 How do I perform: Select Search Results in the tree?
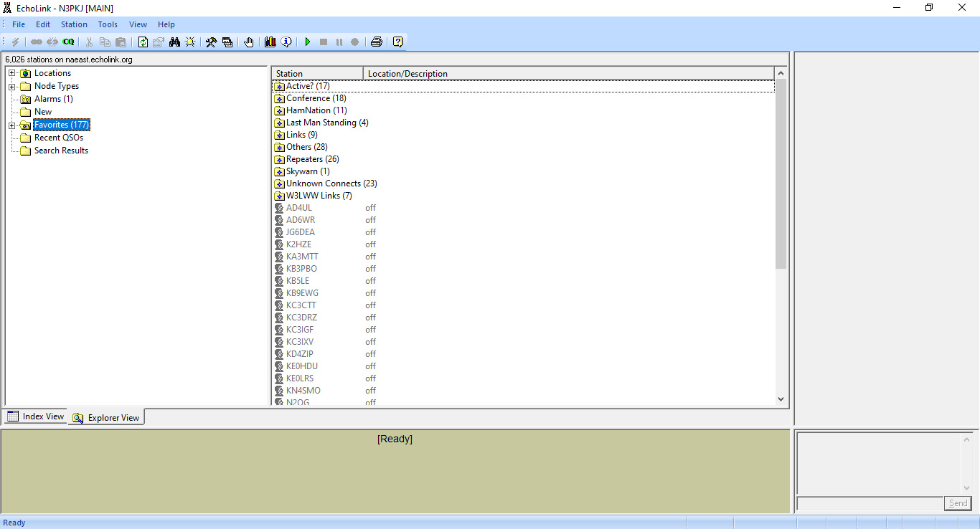[x=61, y=151]
